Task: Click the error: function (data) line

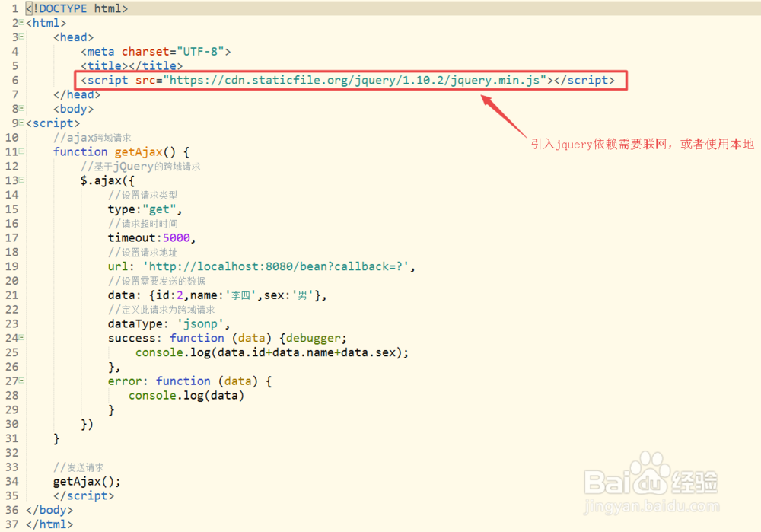Action: coord(189,381)
